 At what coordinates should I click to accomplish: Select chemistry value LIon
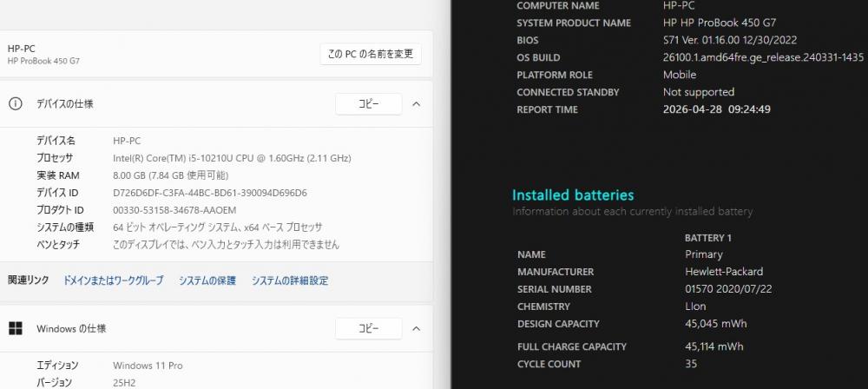pyautogui.click(x=695, y=307)
